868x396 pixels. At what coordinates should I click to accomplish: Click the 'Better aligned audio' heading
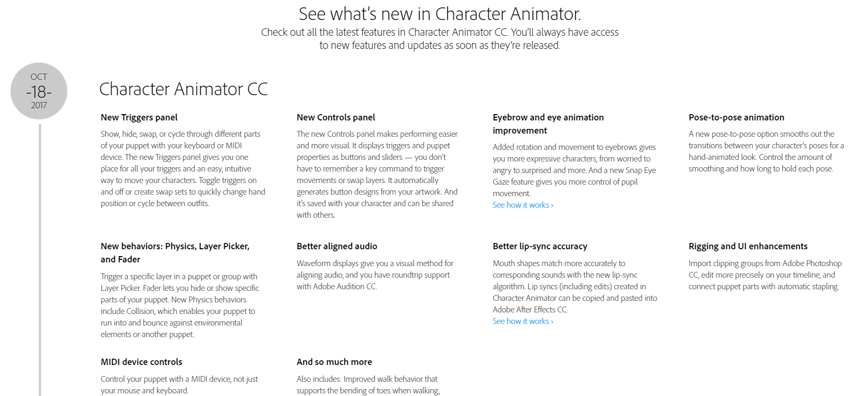[337, 246]
